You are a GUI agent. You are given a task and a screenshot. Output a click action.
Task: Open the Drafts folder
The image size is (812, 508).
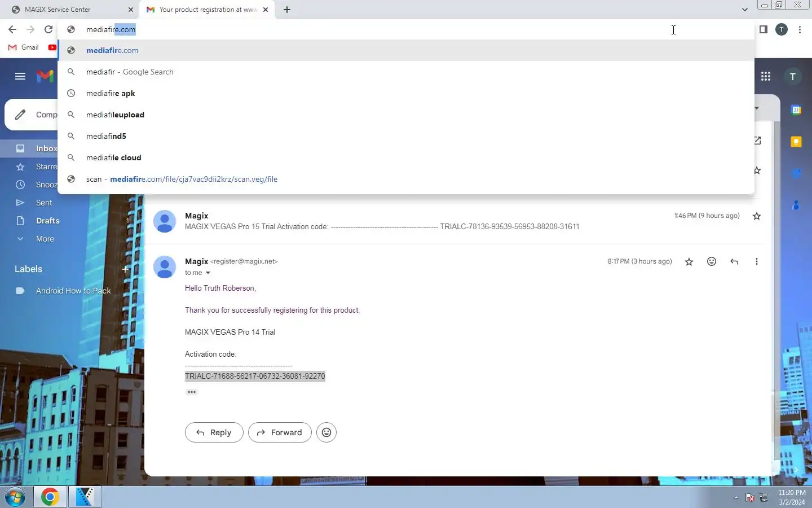coord(48,221)
